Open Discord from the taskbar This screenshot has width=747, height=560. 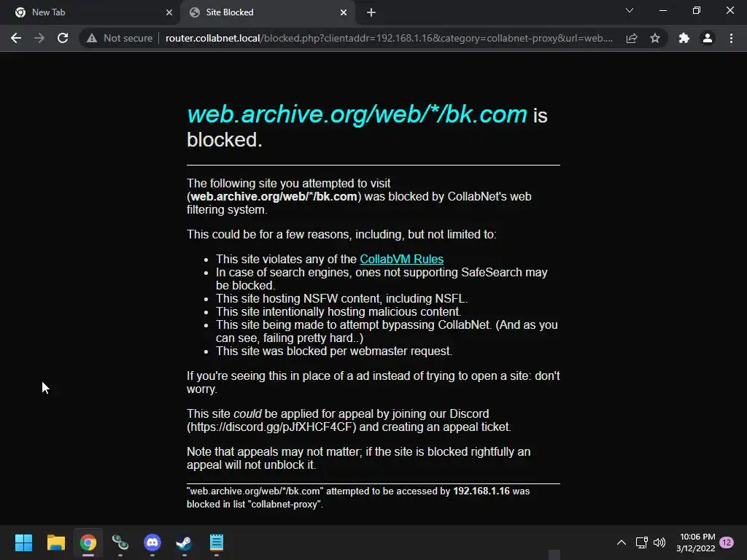(152, 542)
